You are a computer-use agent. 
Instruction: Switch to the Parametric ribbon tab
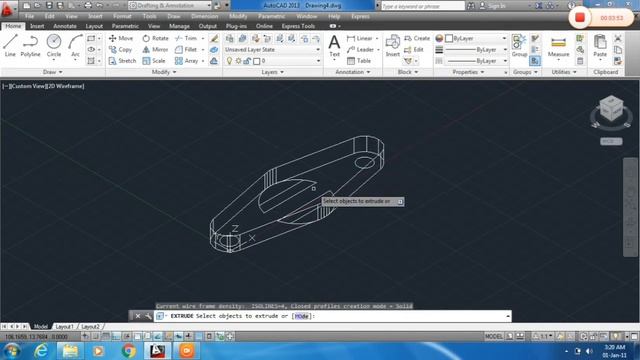coord(125,26)
